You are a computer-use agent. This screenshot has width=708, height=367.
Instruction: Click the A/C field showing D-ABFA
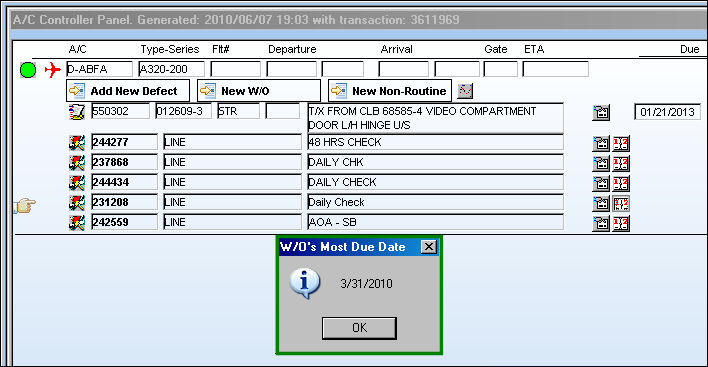[99, 69]
